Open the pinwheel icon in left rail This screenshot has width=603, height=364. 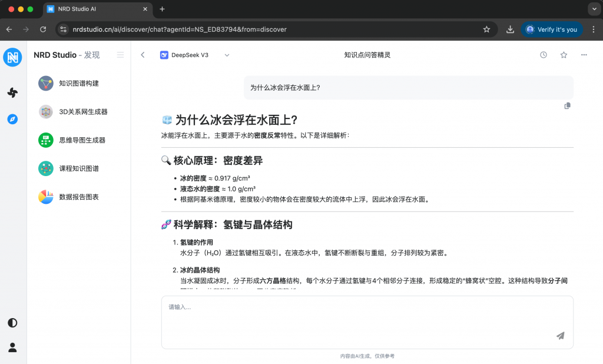click(12, 92)
